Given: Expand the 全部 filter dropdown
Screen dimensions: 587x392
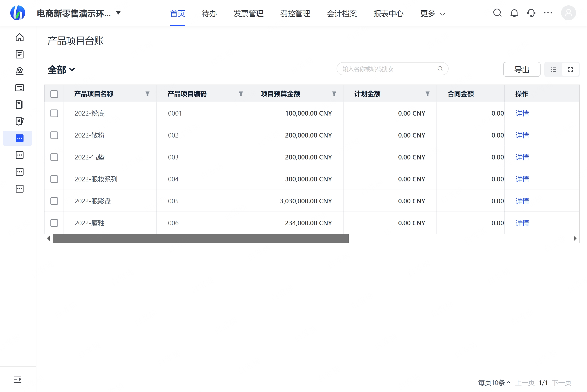Looking at the screenshot, I should point(61,70).
